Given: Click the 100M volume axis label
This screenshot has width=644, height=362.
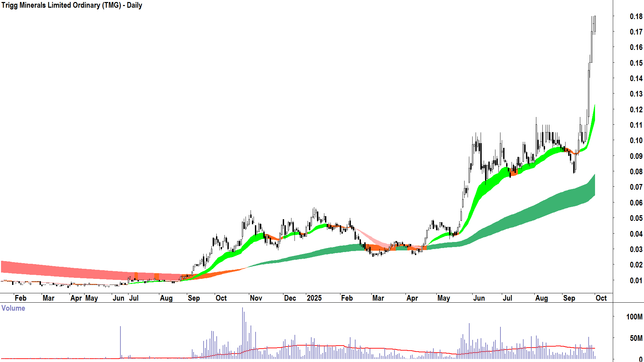Looking at the screenshot, I should (x=634, y=317).
